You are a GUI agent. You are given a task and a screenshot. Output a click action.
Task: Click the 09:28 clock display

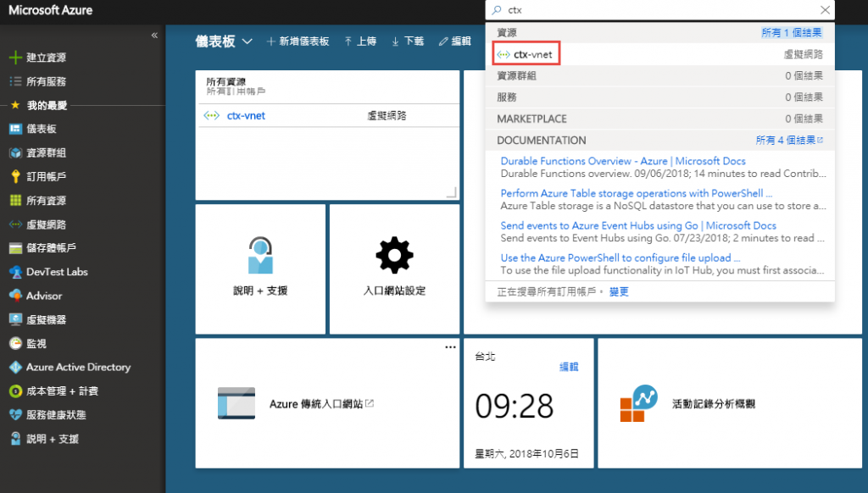(515, 406)
